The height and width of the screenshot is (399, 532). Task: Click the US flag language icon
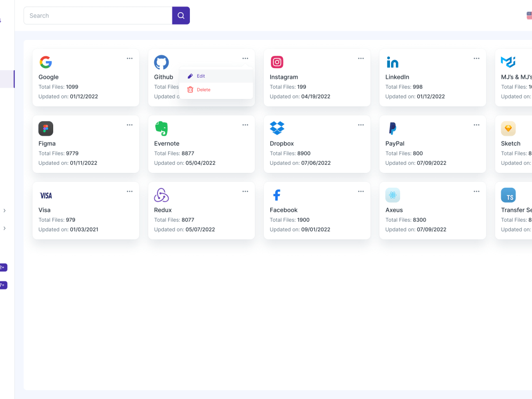point(529,15)
